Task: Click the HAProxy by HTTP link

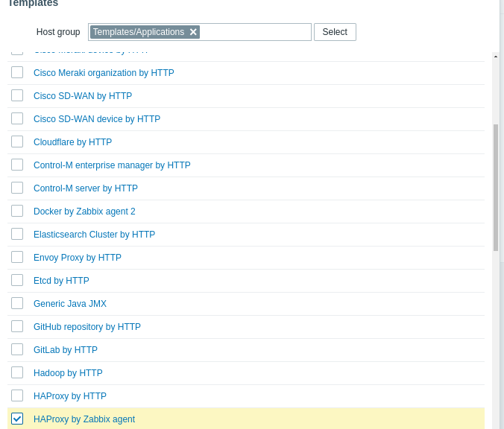Action: (70, 396)
